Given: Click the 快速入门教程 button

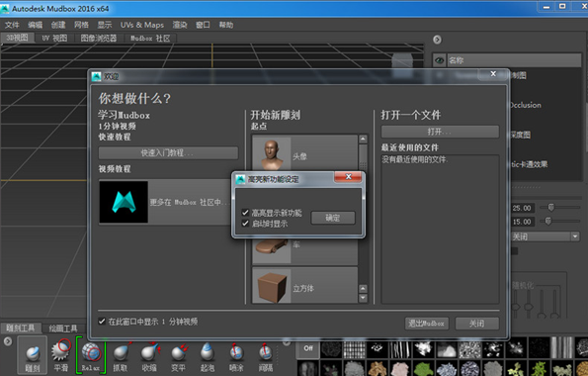Looking at the screenshot, I should [168, 153].
